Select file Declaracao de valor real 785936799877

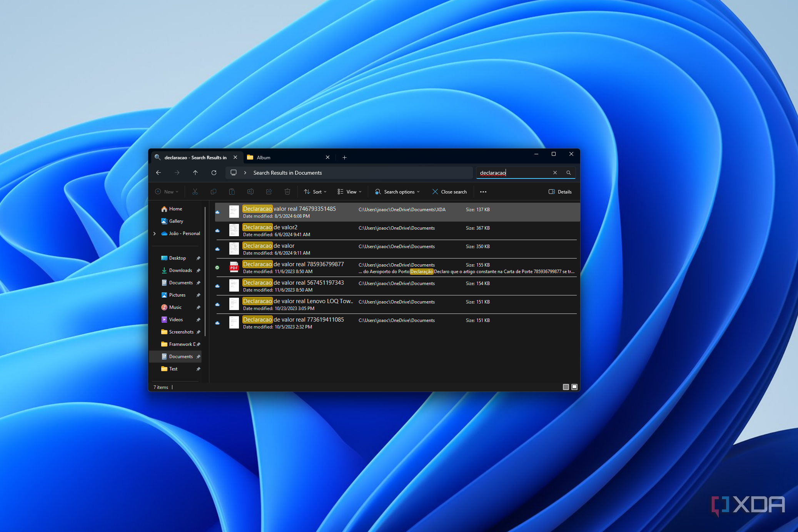tap(397, 268)
